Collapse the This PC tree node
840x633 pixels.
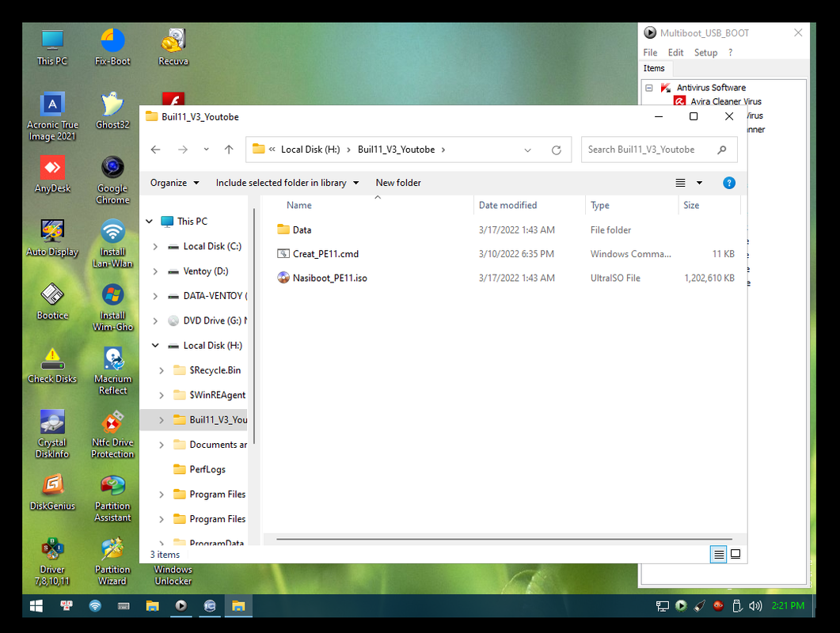click(x=150, y=222)
